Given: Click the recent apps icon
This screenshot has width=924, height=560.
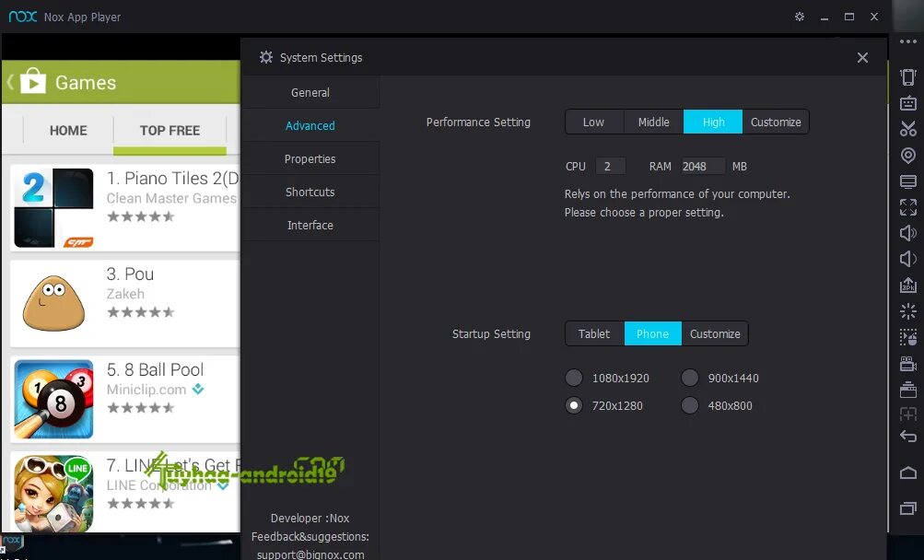Looking at the screenshot, I should click(x=908, y=508).
